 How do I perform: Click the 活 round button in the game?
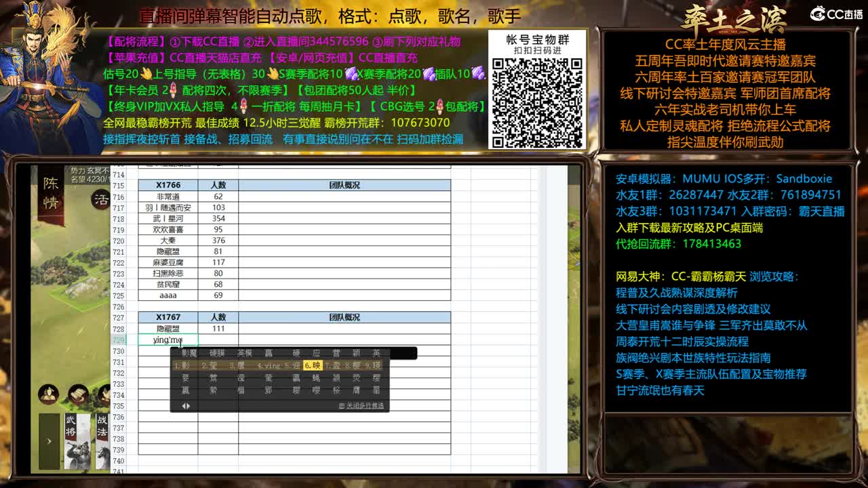tap(101, 199)
